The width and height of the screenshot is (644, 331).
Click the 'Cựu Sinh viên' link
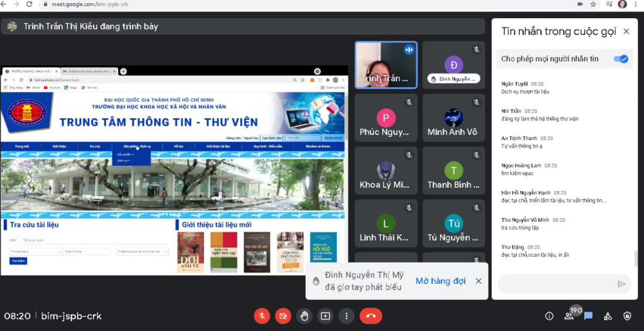[x=272, y=138]
